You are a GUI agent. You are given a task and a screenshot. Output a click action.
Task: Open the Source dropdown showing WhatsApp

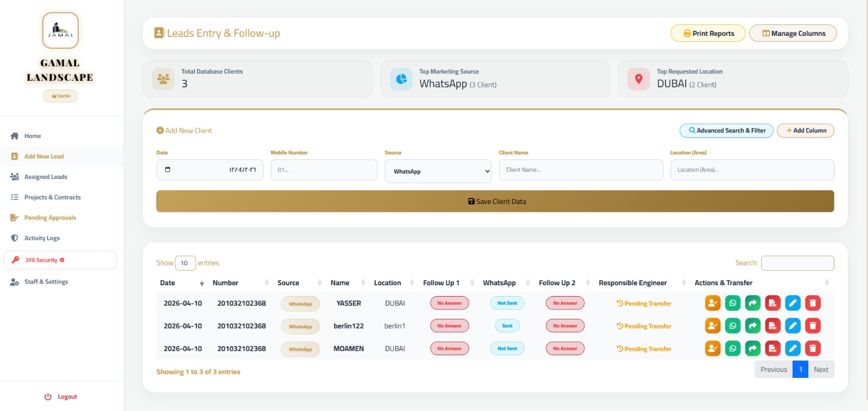(438, 171)
